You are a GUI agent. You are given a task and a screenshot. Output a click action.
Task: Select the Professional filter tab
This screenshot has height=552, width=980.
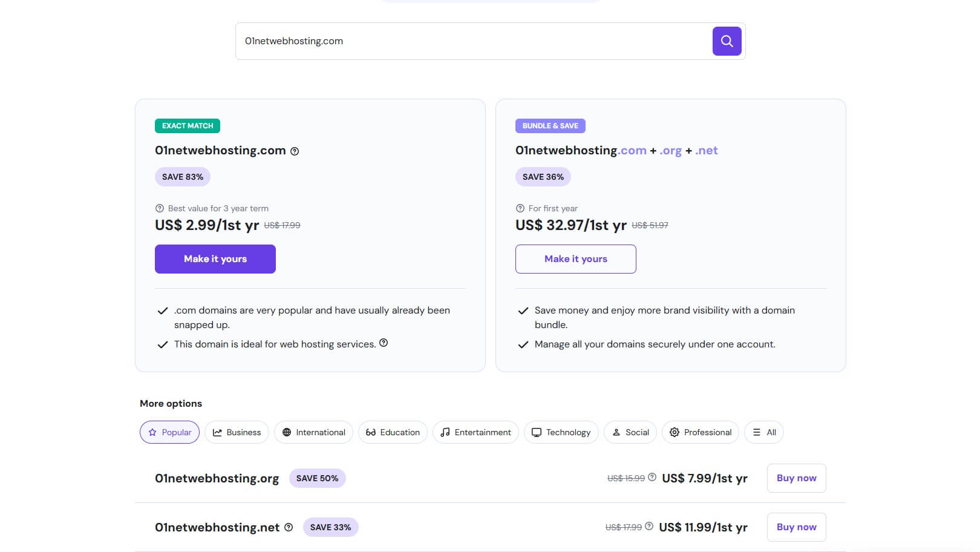[701, 432]
